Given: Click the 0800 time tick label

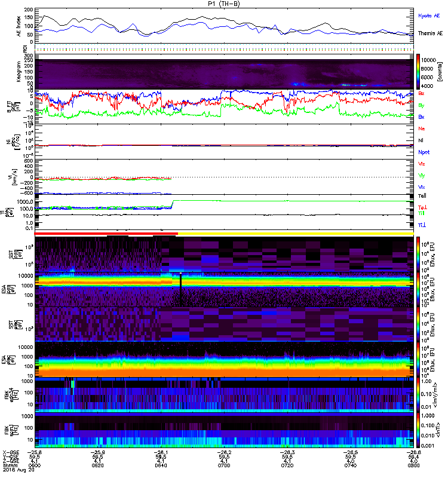Looking at the screenshot, I should 413,465.
